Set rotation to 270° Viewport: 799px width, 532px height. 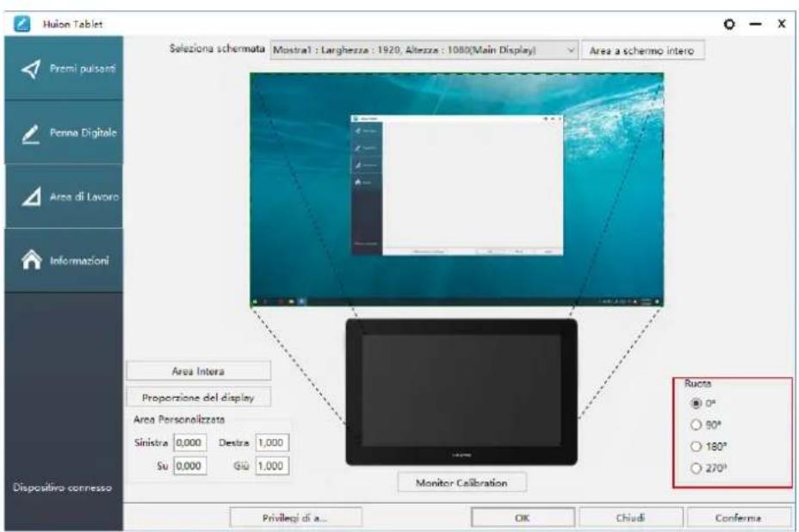696,467
